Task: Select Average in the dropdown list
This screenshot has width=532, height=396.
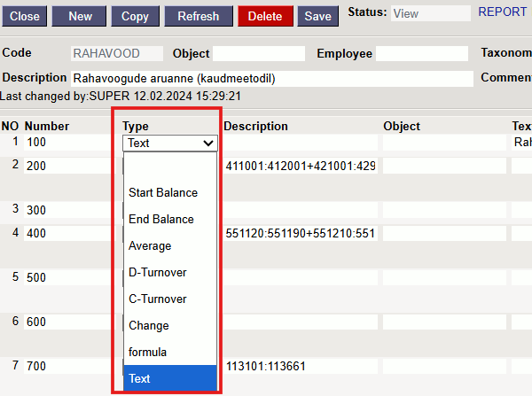Action: coord(150,245)
